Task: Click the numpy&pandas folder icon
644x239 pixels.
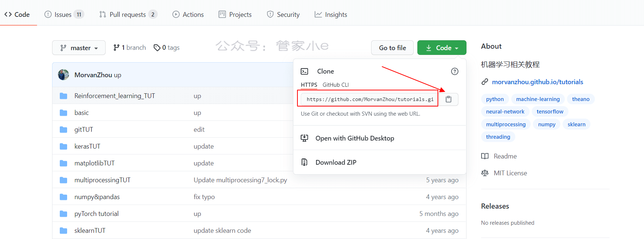Action: 63,197
